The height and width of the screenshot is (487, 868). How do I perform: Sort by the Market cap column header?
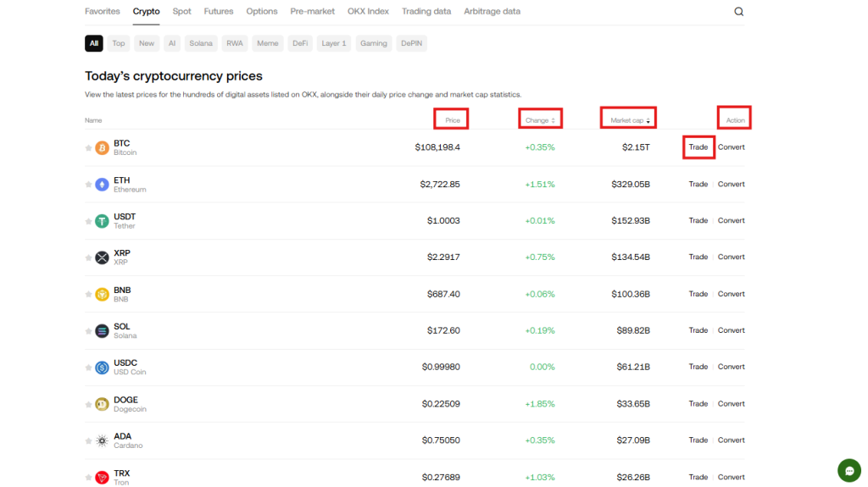tap(630, 120)
